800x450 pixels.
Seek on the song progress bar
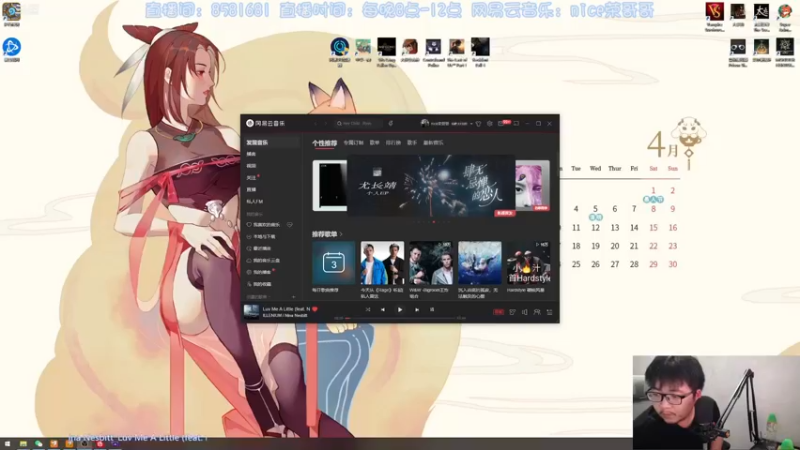tap(401, 318)
